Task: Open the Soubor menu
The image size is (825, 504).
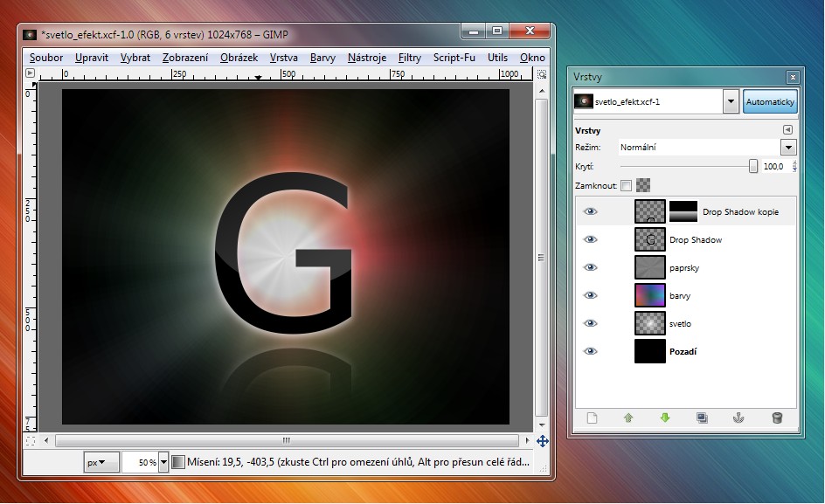Action: (x=46, y=58)
